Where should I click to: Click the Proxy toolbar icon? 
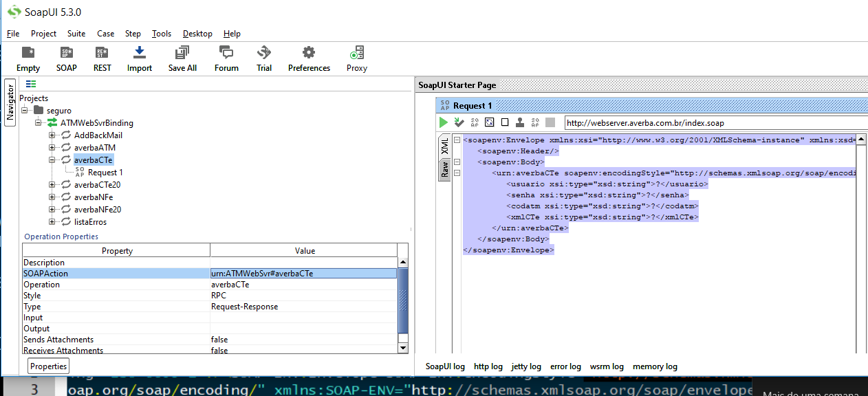coord(357,59)
